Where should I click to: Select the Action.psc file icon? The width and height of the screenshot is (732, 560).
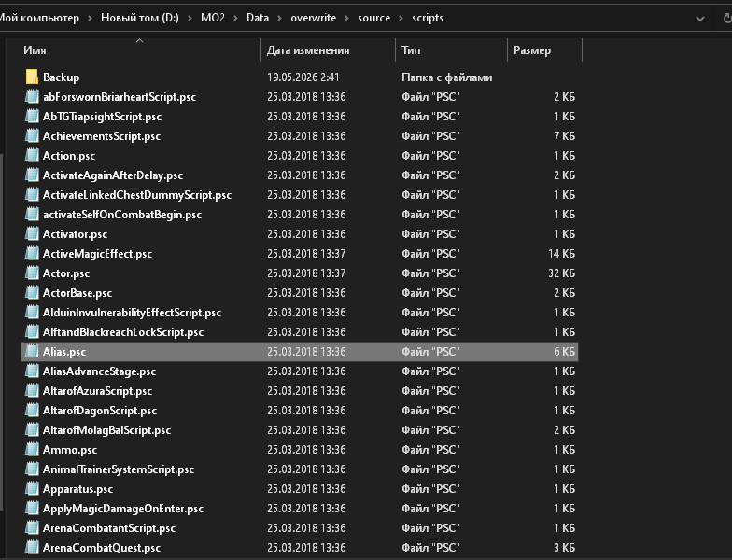(x=32, y=155)
